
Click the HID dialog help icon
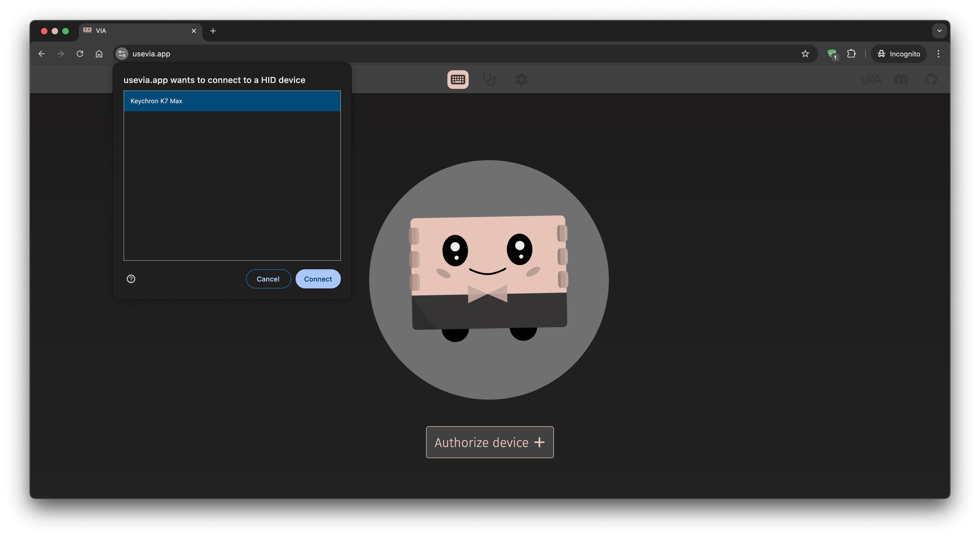click(131, 279)
